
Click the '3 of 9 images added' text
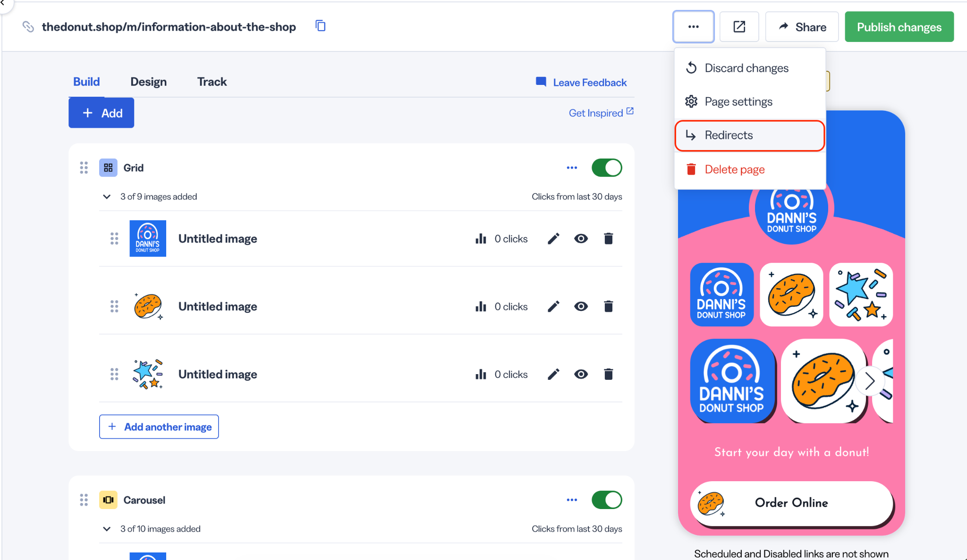pyautogui.click(x=159, y=197)
